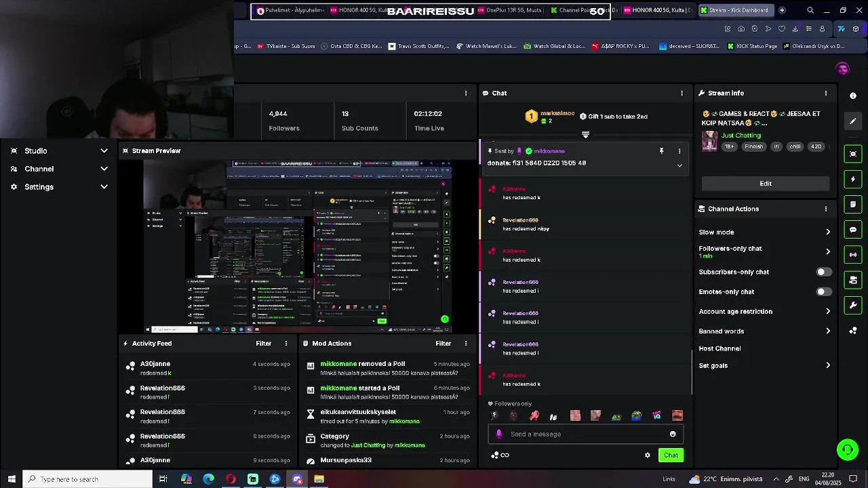Open the Stream Info panel three-dot menu

[x=825, y=93]
